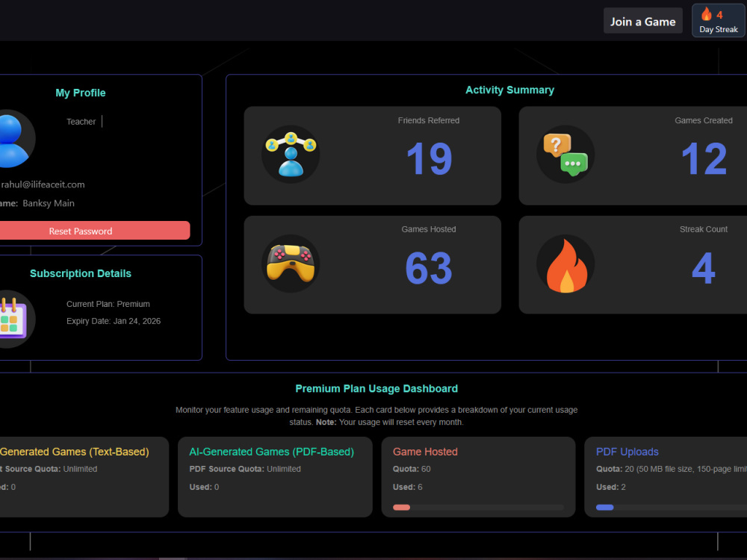Click the Used: 6 text in Game Hosted

click(x=407, y=487)
